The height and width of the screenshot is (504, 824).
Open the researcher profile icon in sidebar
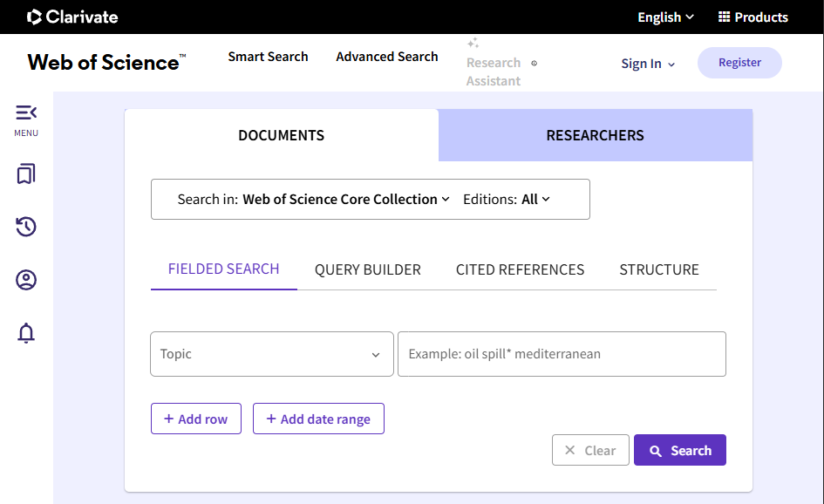(x=26, y=280)
